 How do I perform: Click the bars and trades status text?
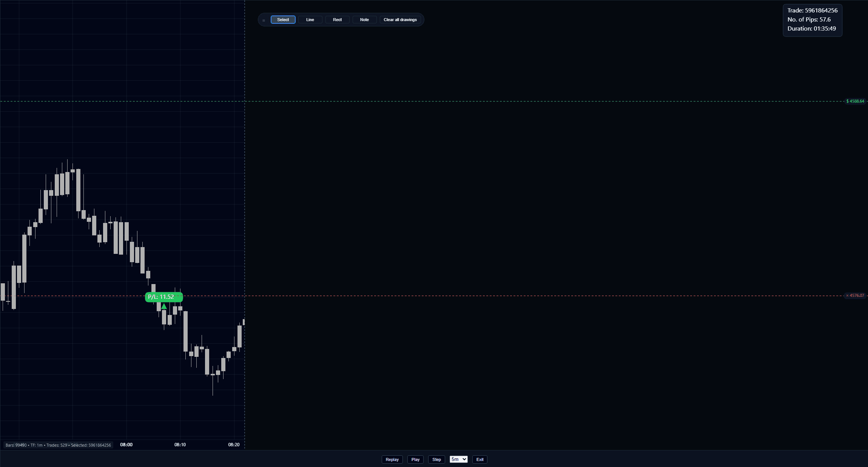point(58,445)
